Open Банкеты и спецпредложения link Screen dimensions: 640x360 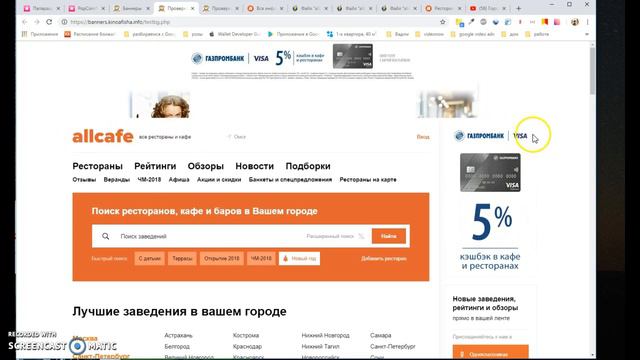coord(290,180)
